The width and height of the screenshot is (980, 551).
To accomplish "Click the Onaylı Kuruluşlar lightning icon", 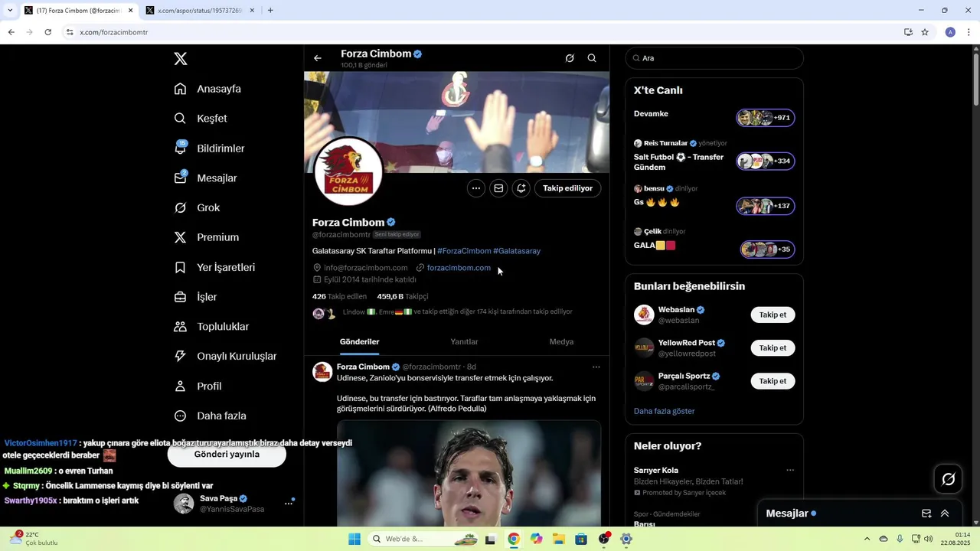I will coord(180,357).
